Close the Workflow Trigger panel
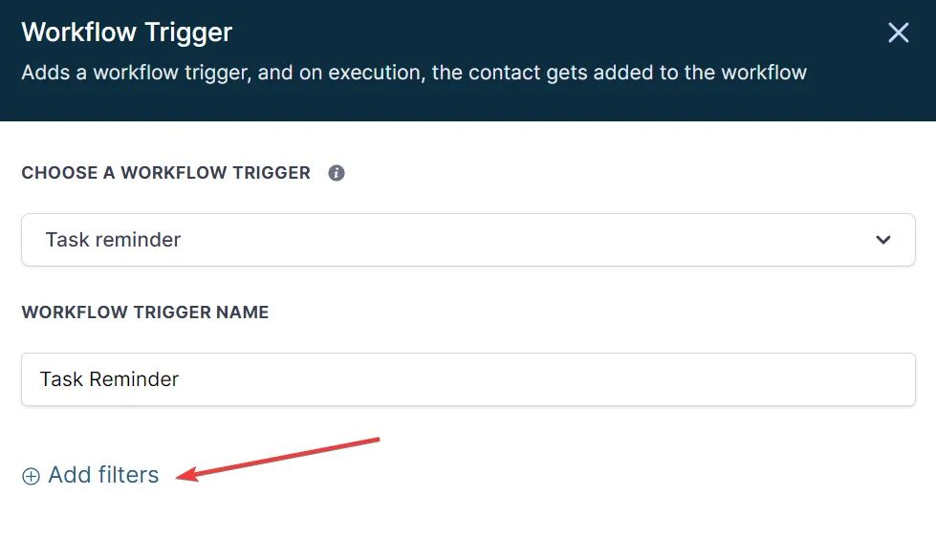This screenshot has height=560, width=936. (x=898, y=32)
